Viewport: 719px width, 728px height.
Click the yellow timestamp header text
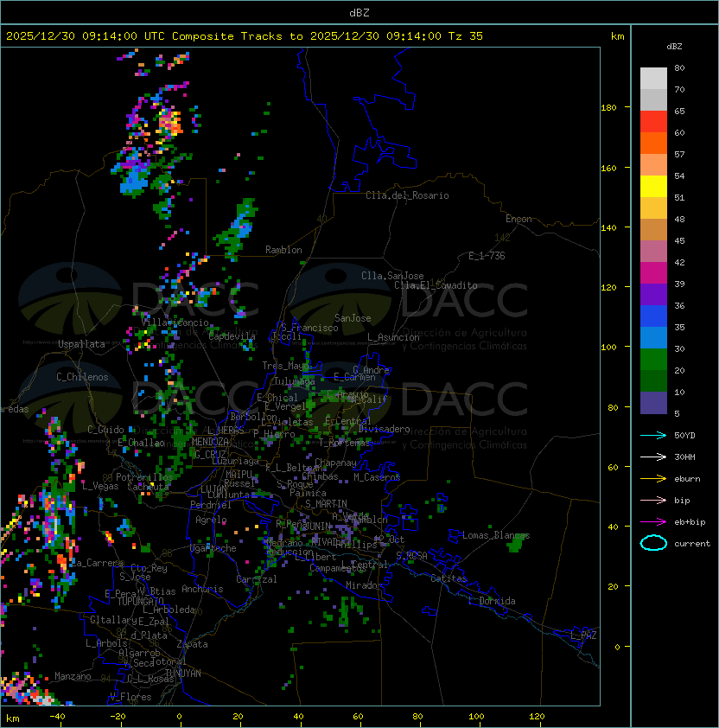coord(245,36)
